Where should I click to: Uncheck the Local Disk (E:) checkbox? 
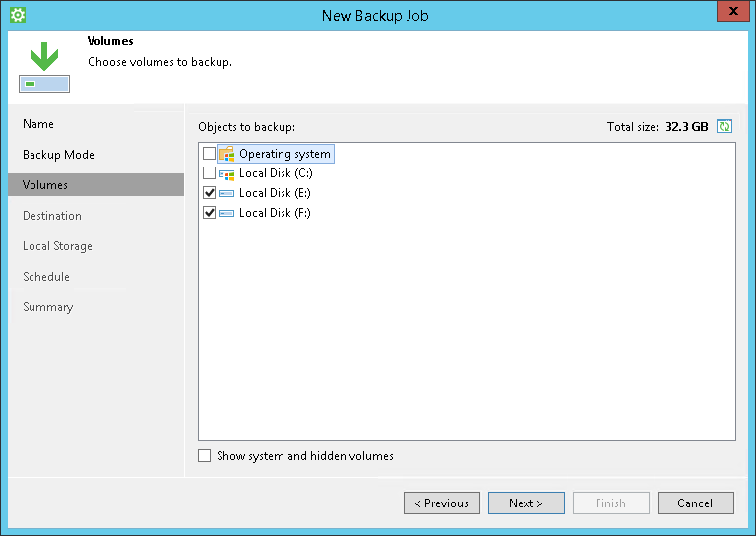[209, 193]
